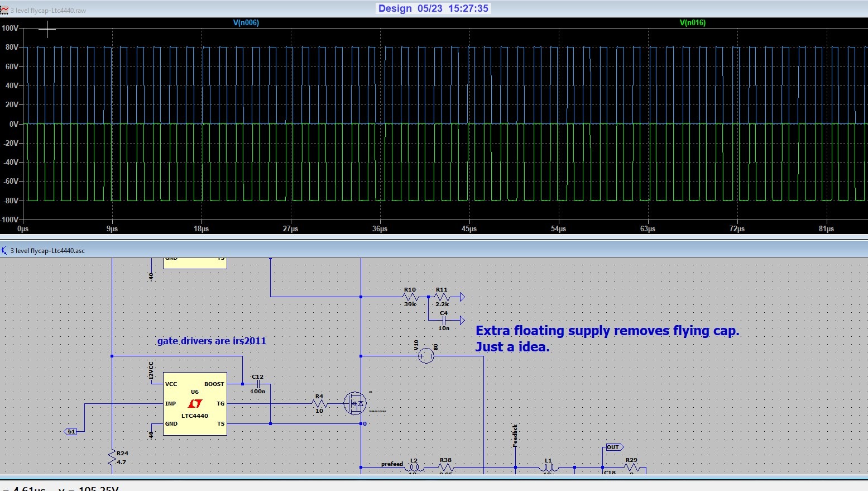The height and width of the screenshot is (491, 868).
Task: Click the wire junction at the Feedback node
Action: pyautogui.click(x=515, y=467)
